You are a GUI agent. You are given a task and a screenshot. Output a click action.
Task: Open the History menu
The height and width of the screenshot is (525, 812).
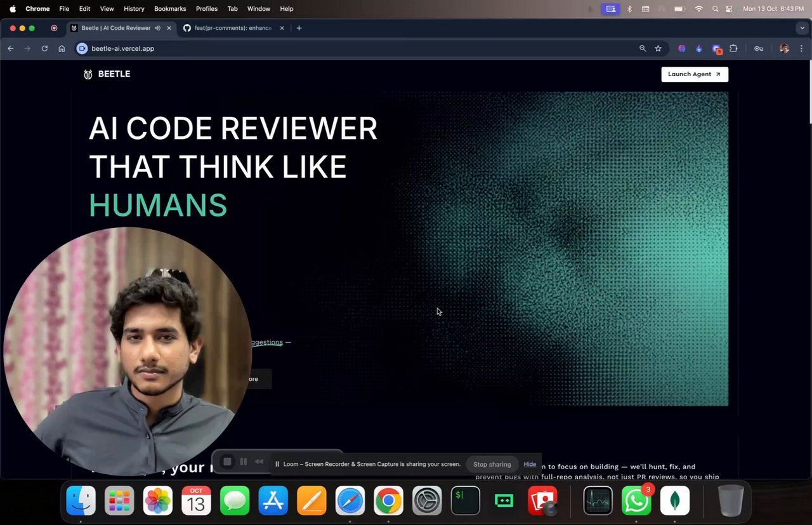[x=134, y=9]
